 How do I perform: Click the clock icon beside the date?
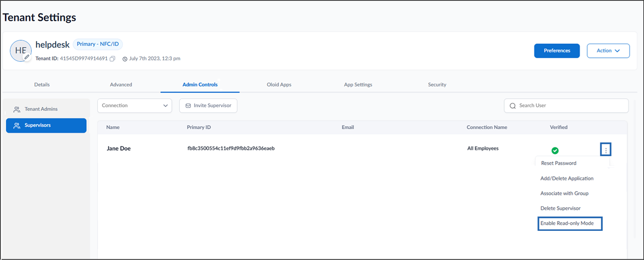click(x=125, y=59)
